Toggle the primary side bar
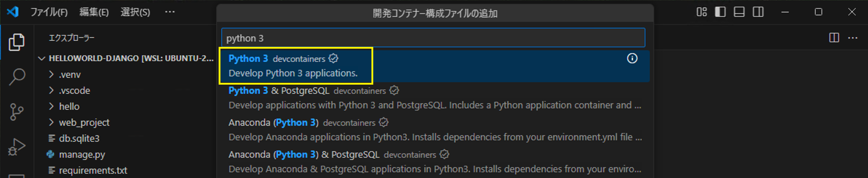 [720, 12]
